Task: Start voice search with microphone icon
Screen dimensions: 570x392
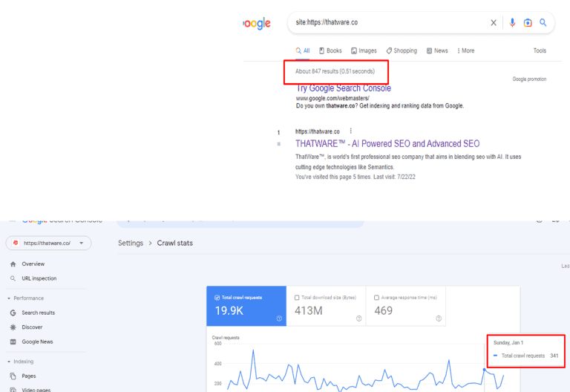Action: 512,22
